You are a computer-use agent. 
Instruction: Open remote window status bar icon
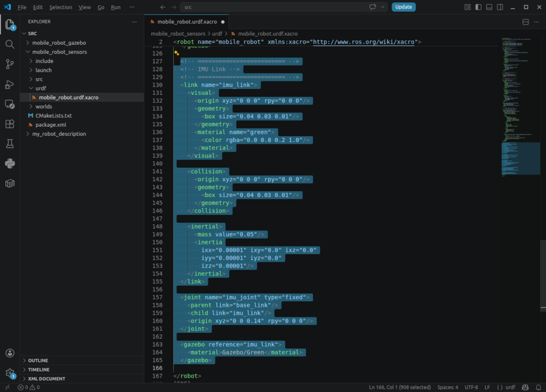tap(7, 387)
